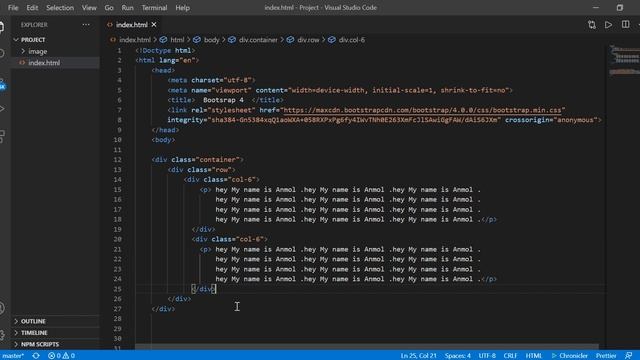Open the Accounts icon in activity bar

2,307
